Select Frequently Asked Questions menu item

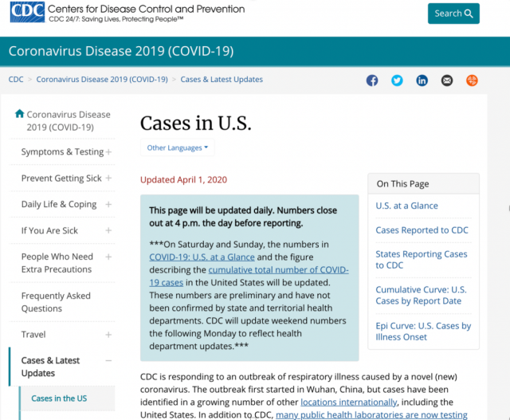[56, 302]
